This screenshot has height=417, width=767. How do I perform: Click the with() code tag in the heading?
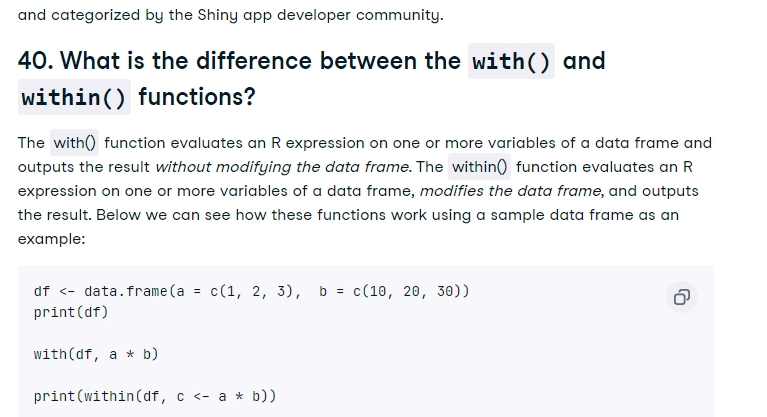click(x=511, y=61)
